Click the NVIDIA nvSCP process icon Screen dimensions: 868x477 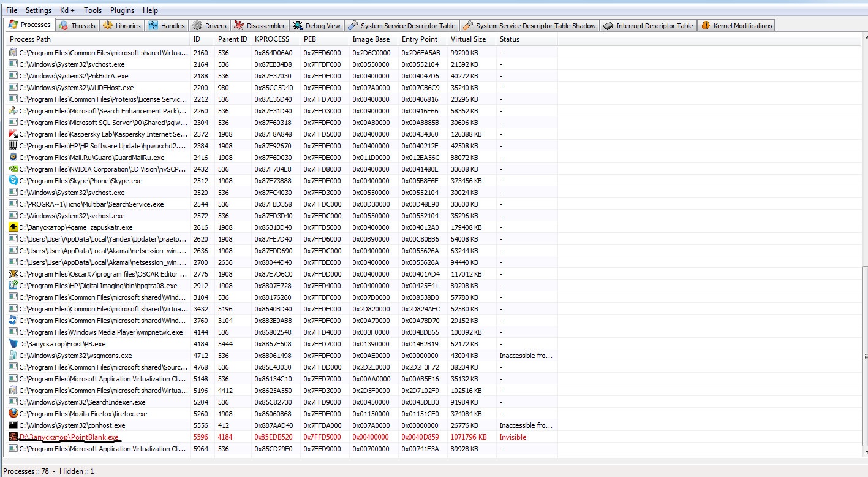pos(13,169)
